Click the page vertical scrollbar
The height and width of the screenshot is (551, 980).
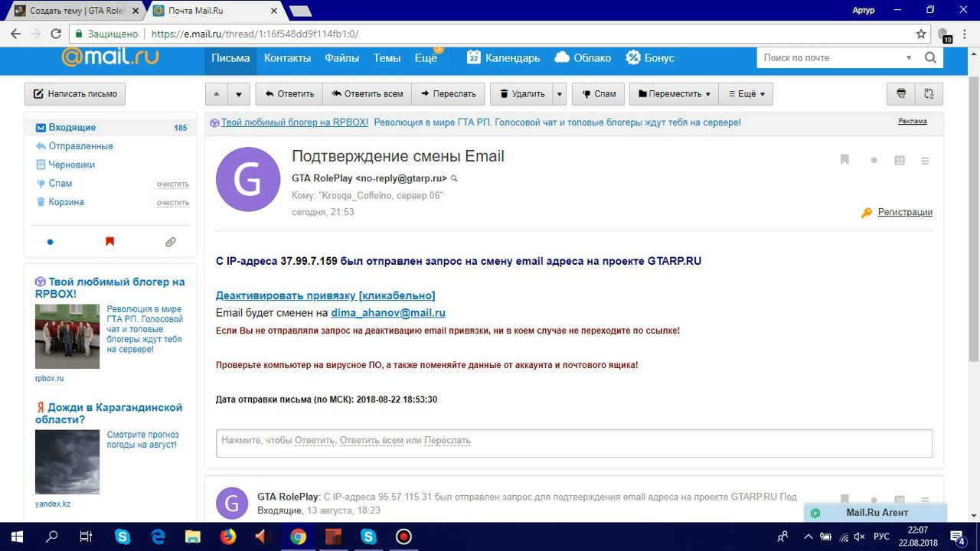click(x=974, y=230)
